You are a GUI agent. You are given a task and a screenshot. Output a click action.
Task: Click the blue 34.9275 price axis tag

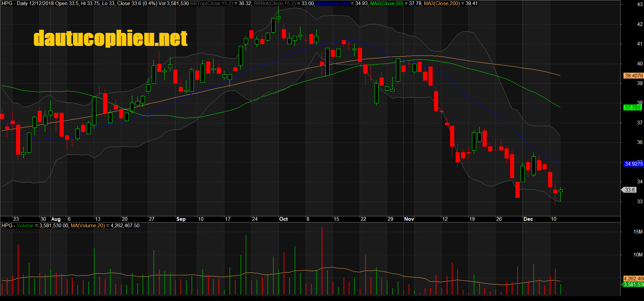pos(633,164)
